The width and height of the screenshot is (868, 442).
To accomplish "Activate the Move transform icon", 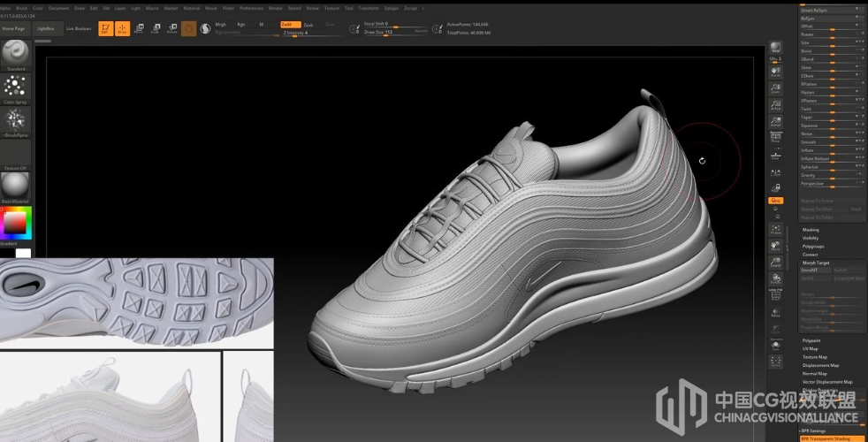I will 139,28.
